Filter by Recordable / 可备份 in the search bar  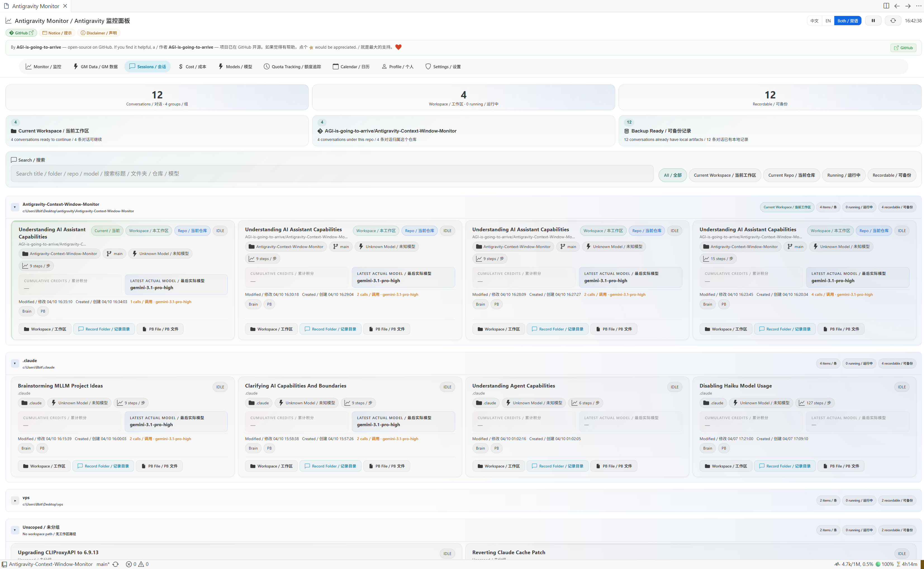point(892,175)
